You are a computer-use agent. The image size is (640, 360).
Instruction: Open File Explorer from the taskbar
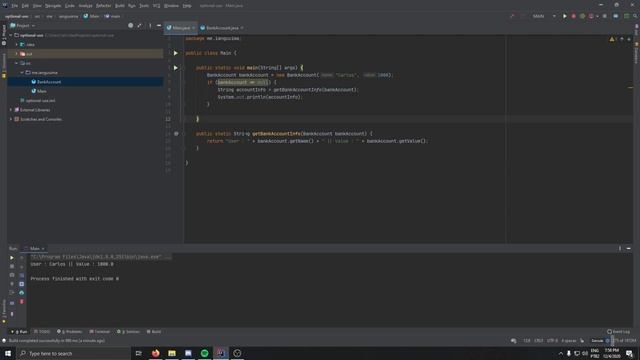click(172, 353)
